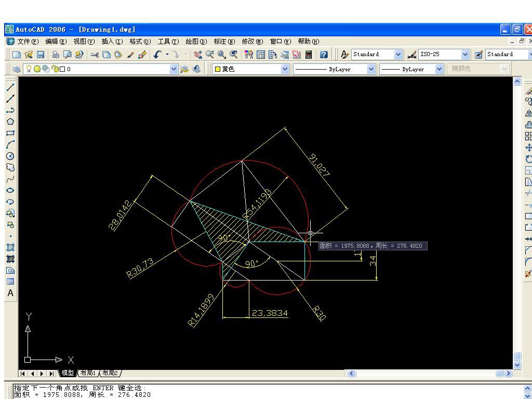This screenshot has width=532, height=399.
Task: Select the Hatch tool
Action: (10, 247)
